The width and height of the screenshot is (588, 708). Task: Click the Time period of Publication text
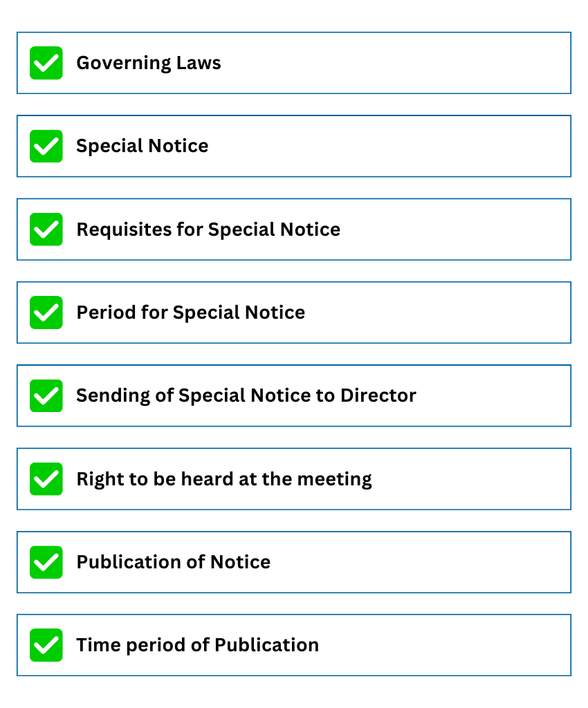coord(198,645)
